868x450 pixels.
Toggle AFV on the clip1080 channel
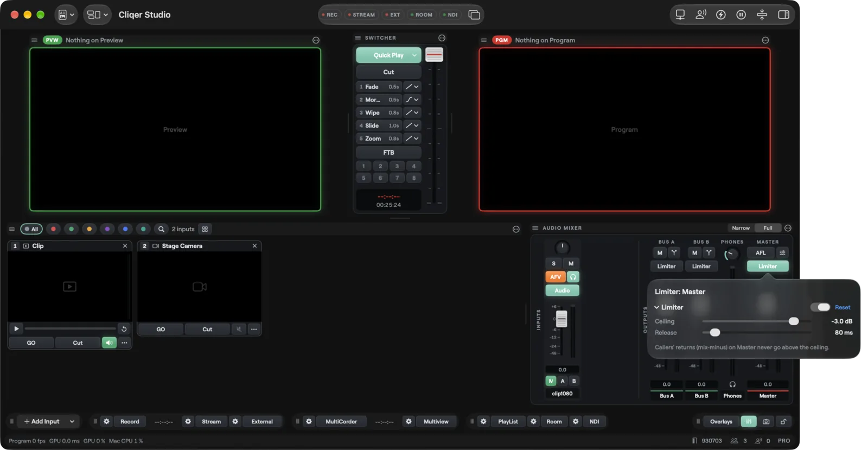[556, 277]
